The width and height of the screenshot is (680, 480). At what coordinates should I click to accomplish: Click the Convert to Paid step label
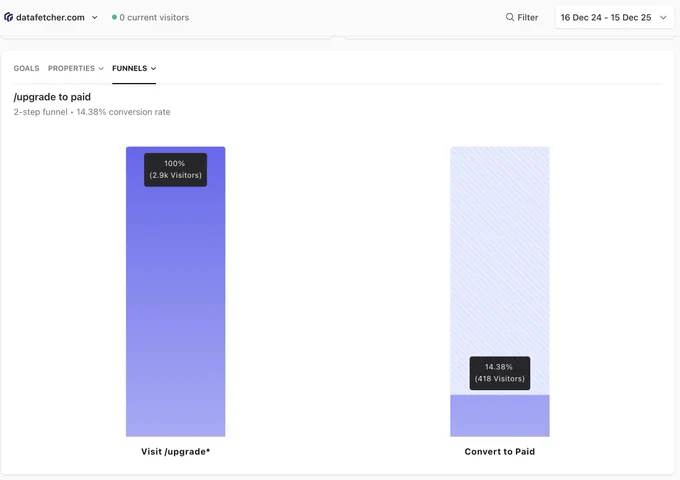click(500, 451)
